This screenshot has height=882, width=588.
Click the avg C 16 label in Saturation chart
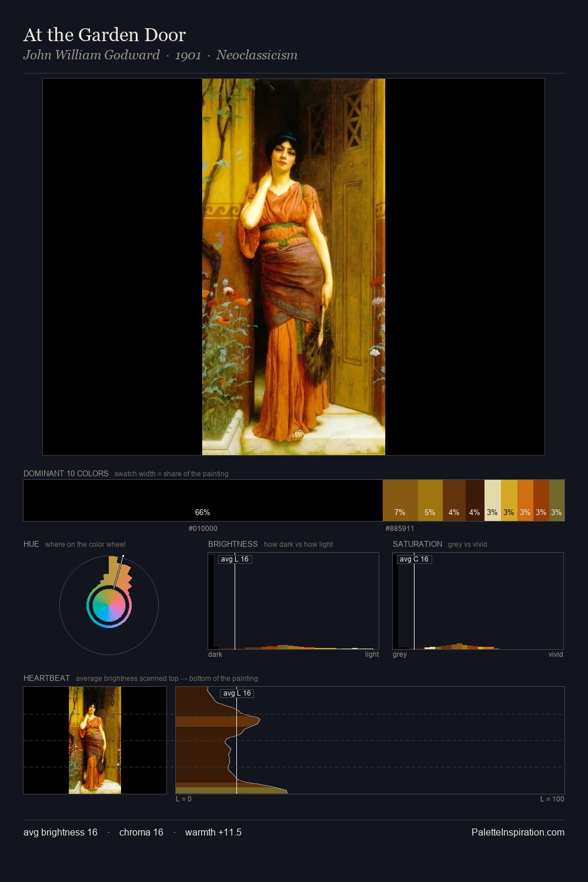coord(414,559)
